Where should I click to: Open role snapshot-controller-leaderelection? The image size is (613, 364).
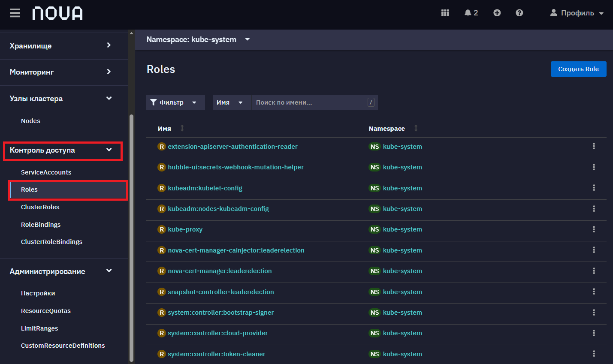pyautogui.click(x=220, y=292)
